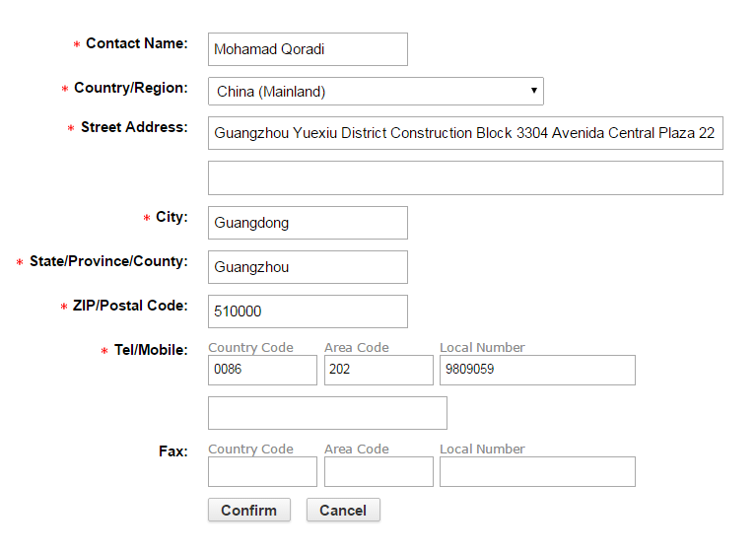Open the Country/Region dropdown
The image size is (756, 553).
coord(376,92)
